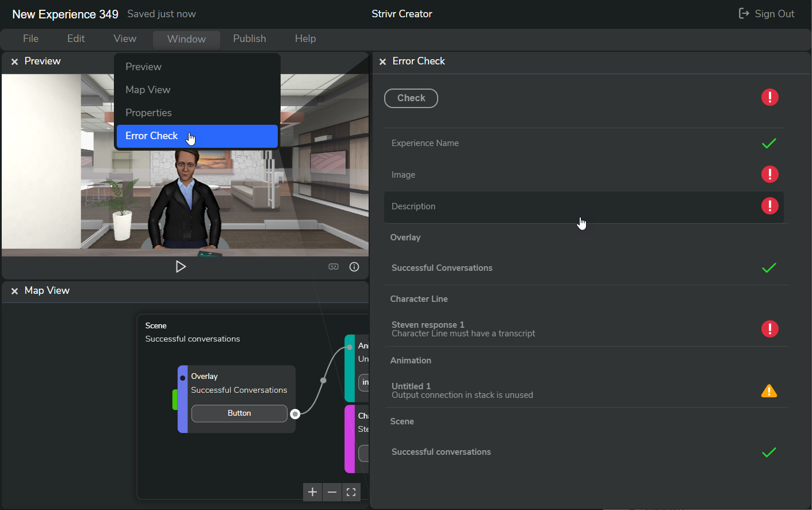812x510 pixels.
Task: Open the Edit menu
Action: click(x=76, y=39)
